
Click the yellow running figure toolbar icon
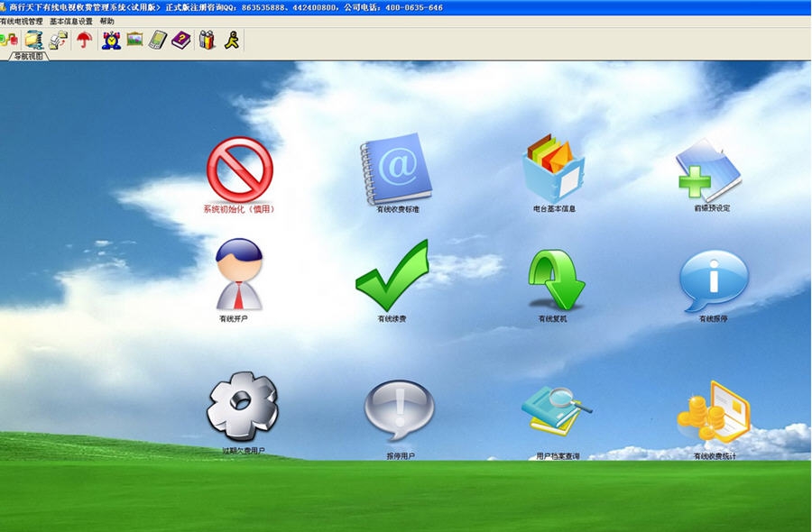(232, 40)
